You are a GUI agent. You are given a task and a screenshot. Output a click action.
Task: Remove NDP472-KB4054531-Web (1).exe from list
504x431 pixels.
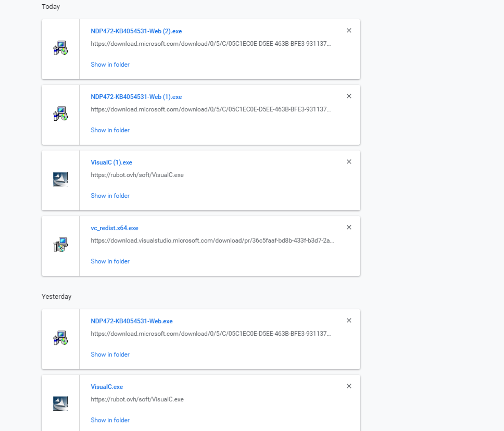coord(349,96)
